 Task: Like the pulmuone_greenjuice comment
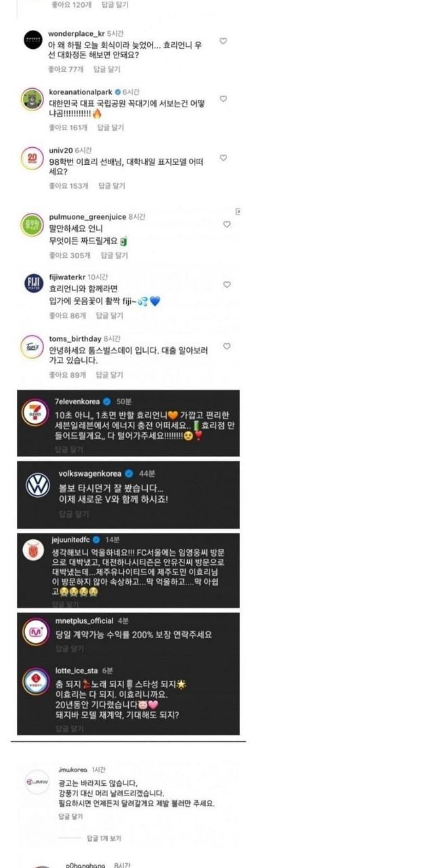coord(226,224)
